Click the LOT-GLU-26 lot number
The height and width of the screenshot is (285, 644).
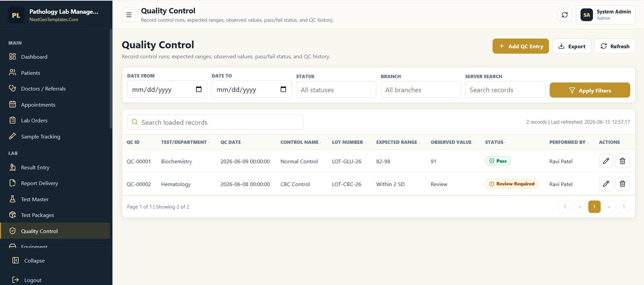coord(347,161)
